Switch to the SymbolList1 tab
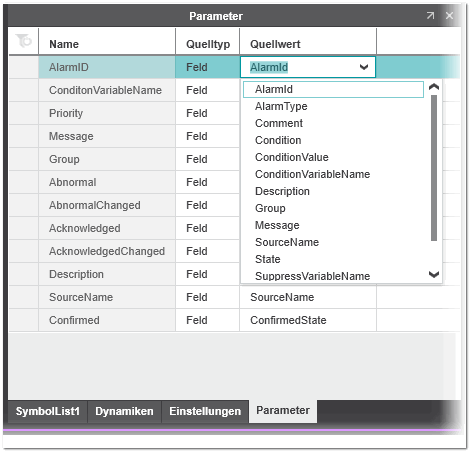The height and width of the screenshot is (452, 470). click(48, 411)
